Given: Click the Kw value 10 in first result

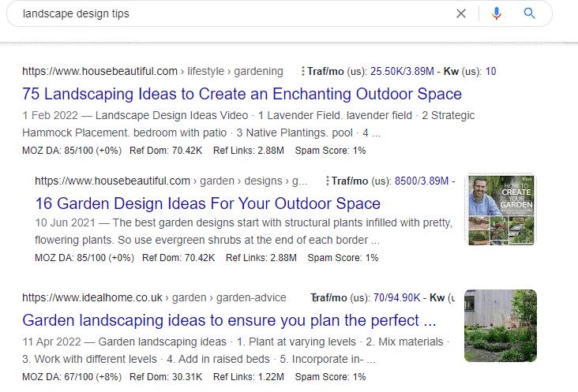Looking at the screenshot, I should coord(490,71).
